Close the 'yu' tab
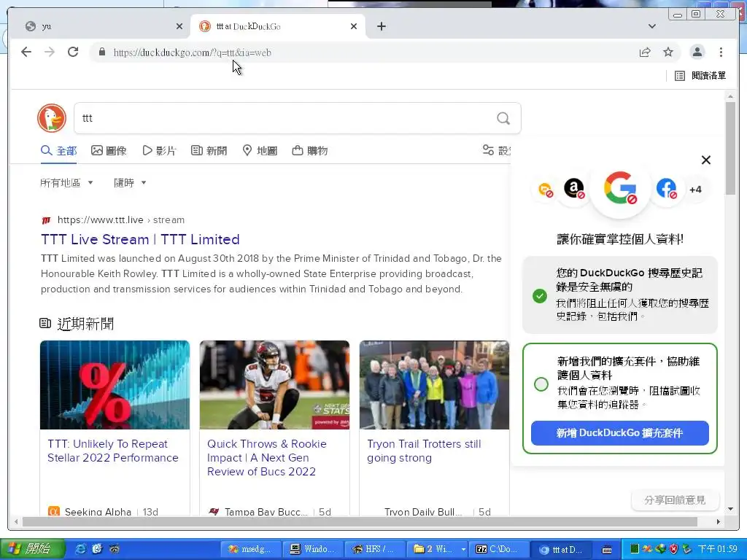This screenshot has width=747, height=560. (179, 26)
